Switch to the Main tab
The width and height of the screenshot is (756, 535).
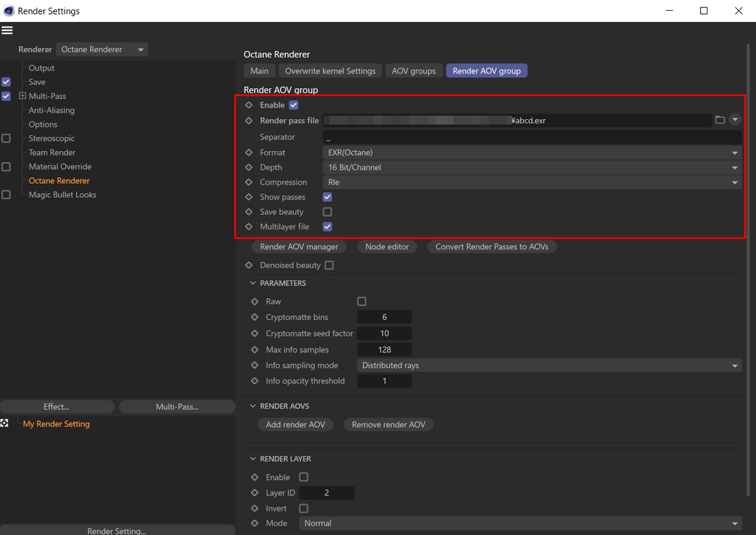(259, 71)
